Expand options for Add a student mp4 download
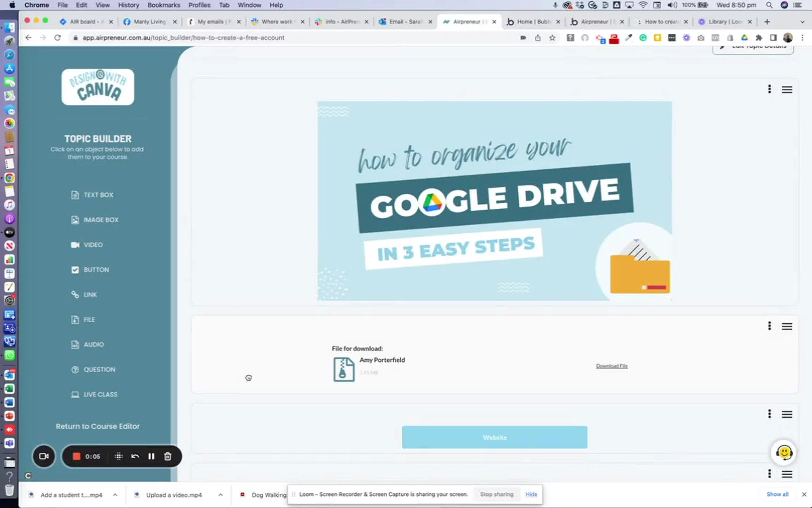This screenshot has height=508, width=812. pyautogui.click(x=115, y=495)
